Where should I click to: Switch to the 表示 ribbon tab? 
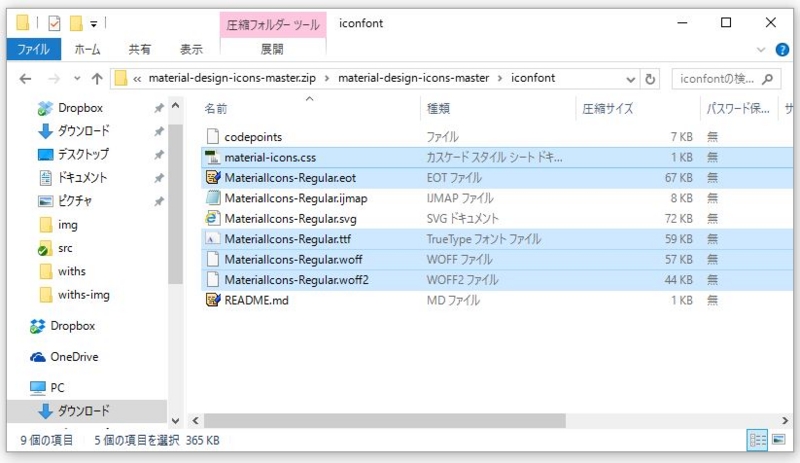coord(191,49)
